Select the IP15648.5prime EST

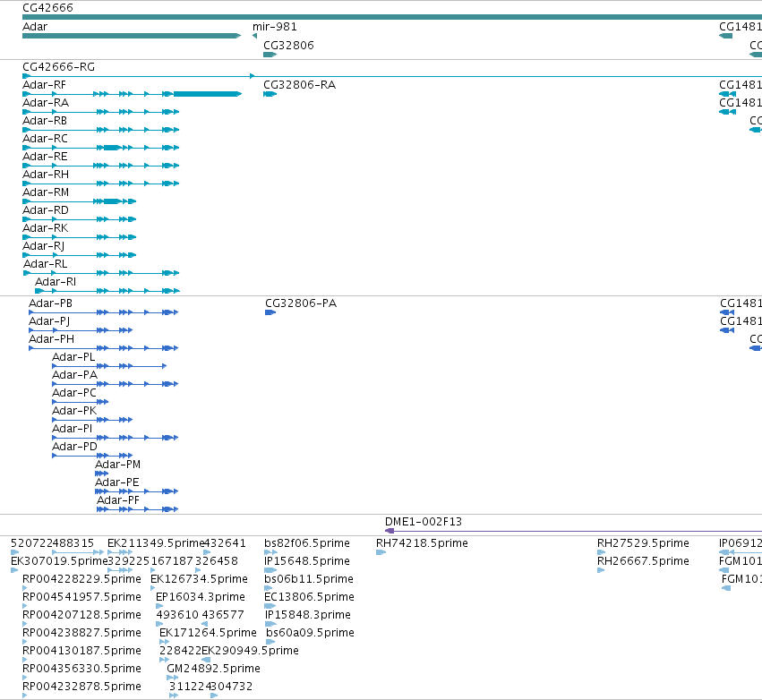[270, 570]
